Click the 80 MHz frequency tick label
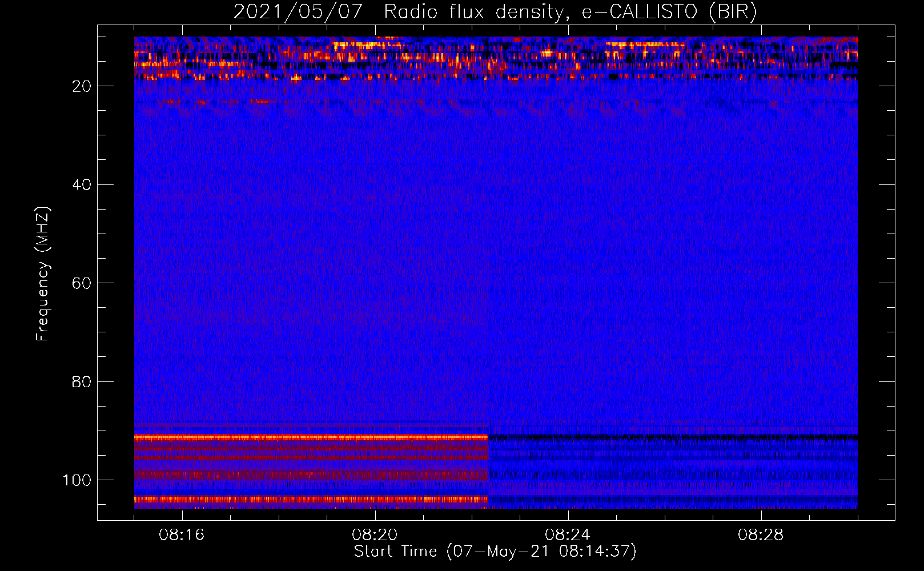Viewport: 924px width, 571px height. click(x=82, y=381)
